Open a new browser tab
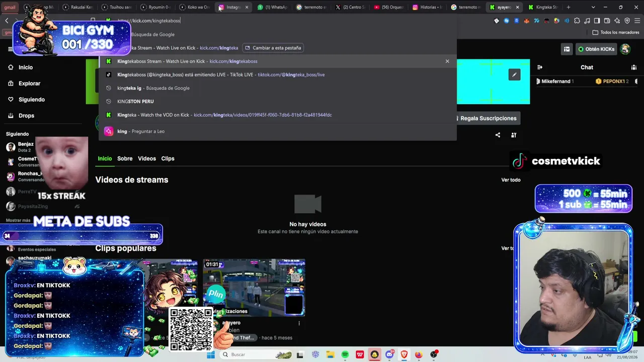The width and height of the screenshot is (644, 362). coord(569,7)
